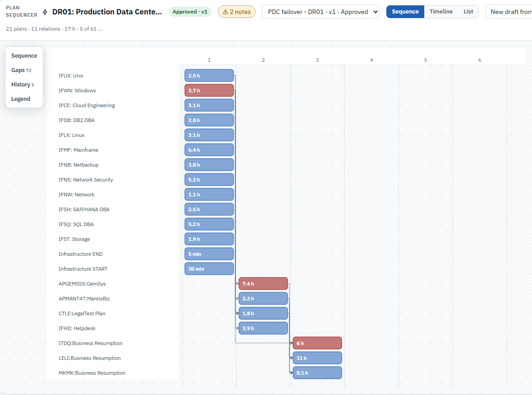Viewport: 532px width, 395px height.
Task: Show the Legend from the side panel
Action: (21, 99)
